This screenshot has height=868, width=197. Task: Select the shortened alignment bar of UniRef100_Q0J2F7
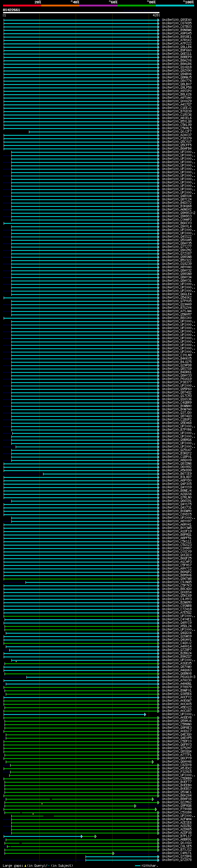(x=94, y=132)
